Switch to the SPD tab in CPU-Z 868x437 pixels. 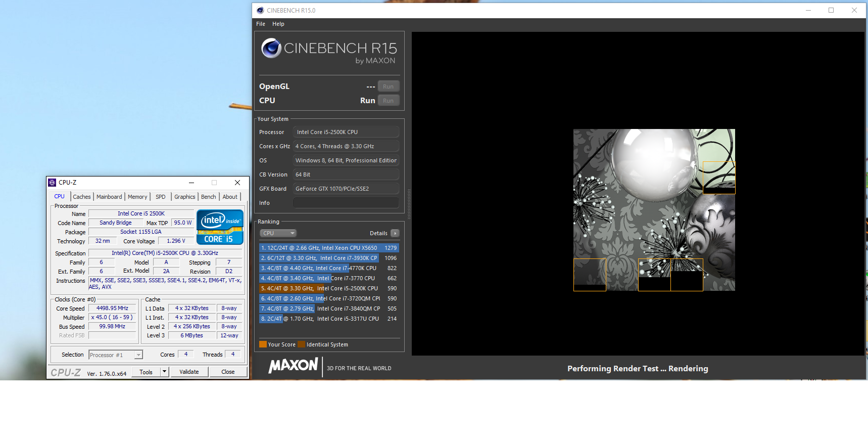(161, 197)
